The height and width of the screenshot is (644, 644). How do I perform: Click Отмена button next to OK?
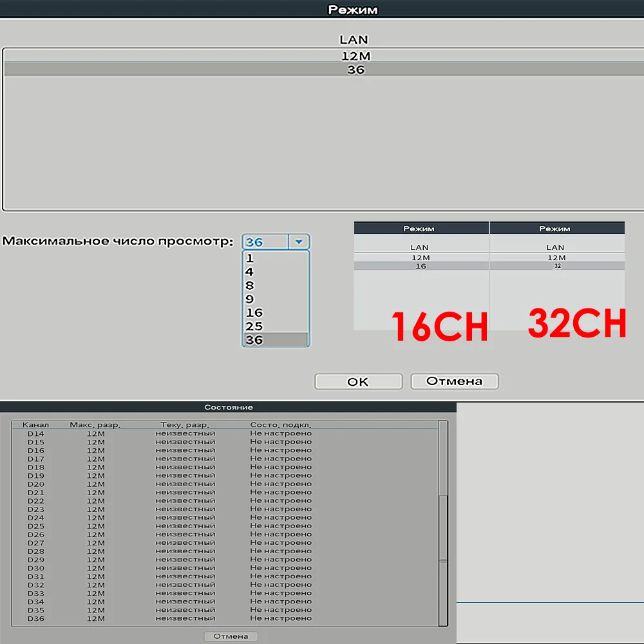(x=455, y=381)
